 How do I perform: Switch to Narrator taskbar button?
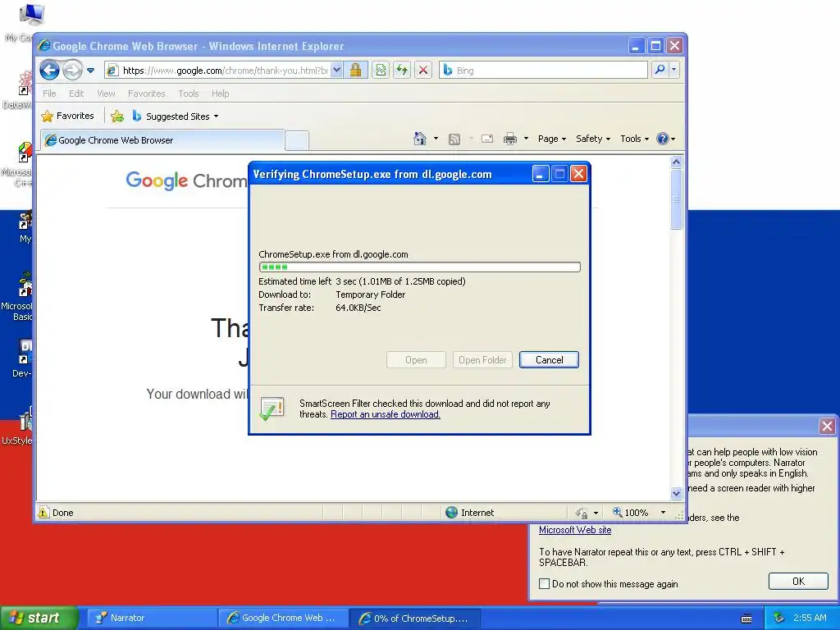(152, 618)
